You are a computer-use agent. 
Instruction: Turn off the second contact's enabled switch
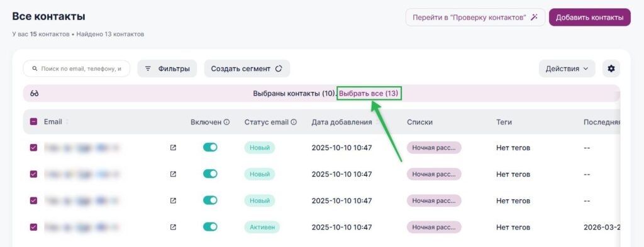point(210,174)
